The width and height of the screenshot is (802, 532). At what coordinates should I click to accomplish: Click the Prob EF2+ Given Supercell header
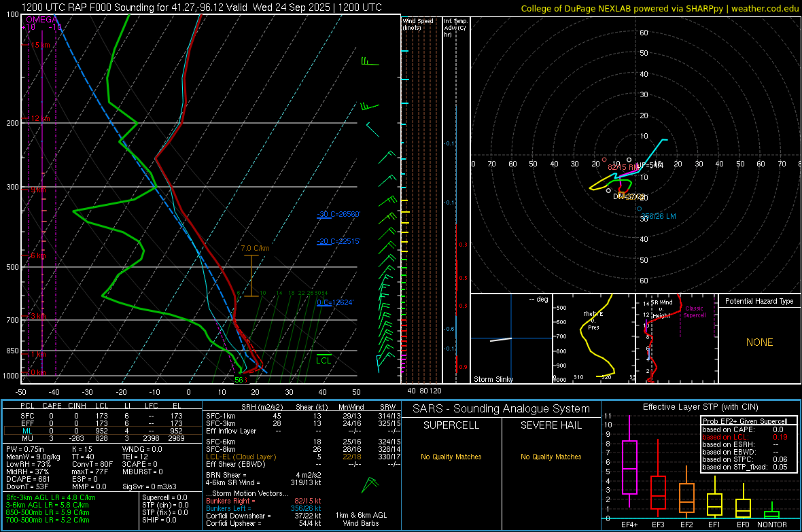tap(745, 421)
